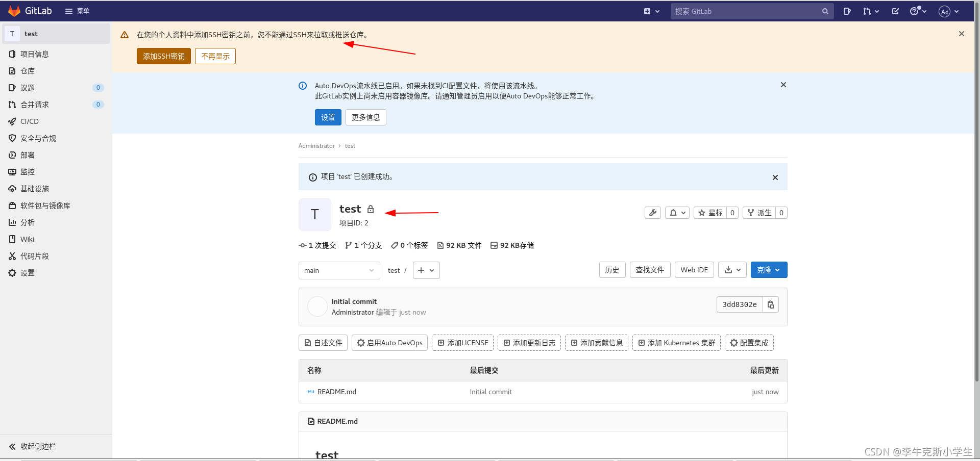Click the 分析 chart icon in sidebar
This screenshot has width=980, height=461.
click(12, 222)
